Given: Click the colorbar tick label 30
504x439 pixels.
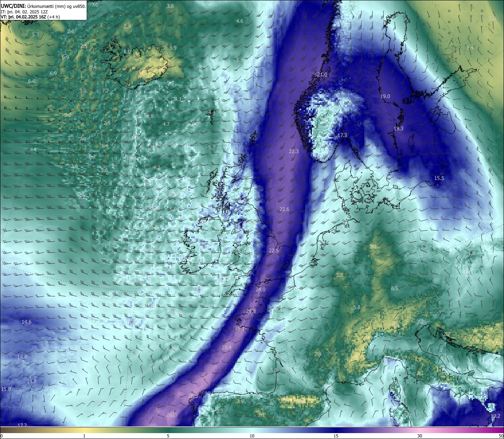Looking at the screenshot, I should 420,436.
